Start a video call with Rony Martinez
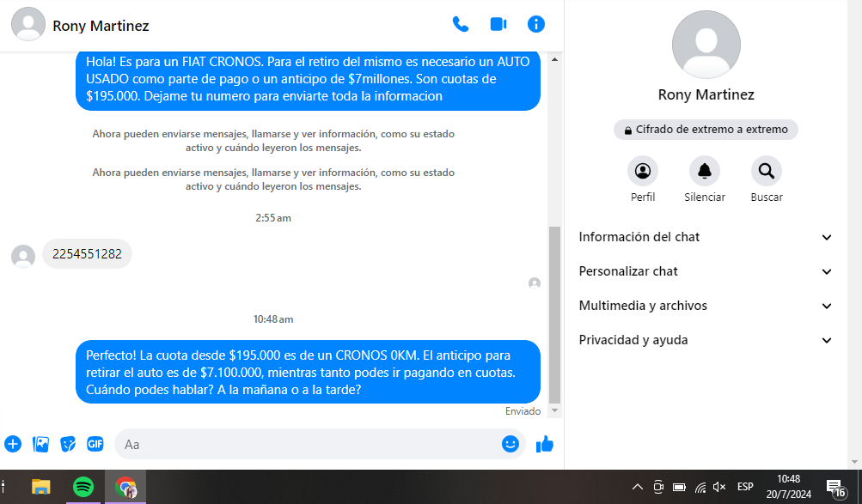Screen dimensions: 862x504 point(498,24)
